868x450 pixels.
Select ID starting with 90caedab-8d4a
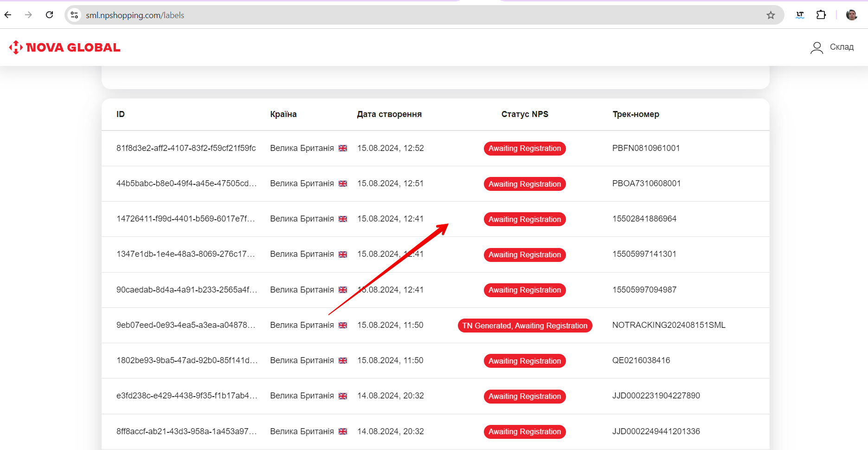[186, 290]
